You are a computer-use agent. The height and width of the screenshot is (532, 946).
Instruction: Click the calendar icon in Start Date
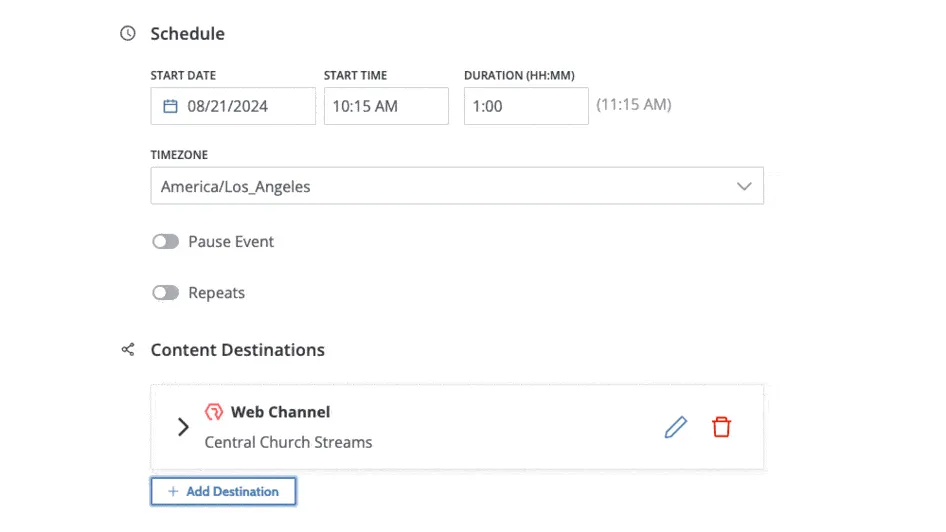coord(170,106)
